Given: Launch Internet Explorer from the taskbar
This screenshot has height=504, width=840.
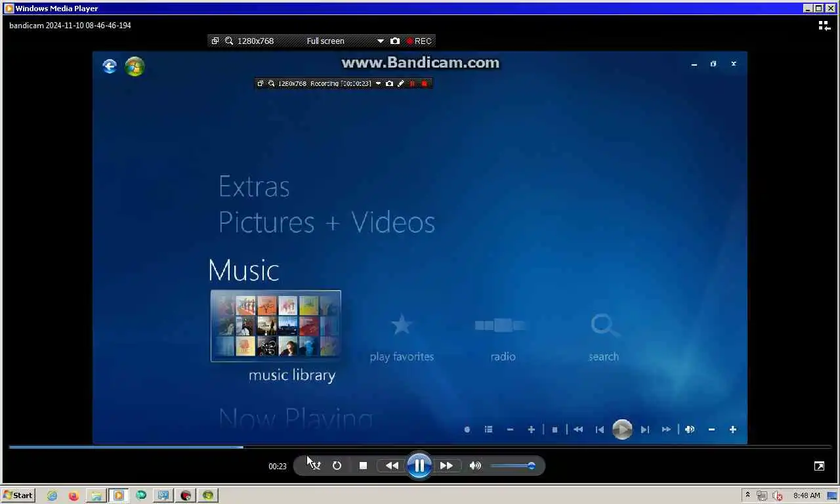Looking at the screenshot, I should tap(52, 495).
